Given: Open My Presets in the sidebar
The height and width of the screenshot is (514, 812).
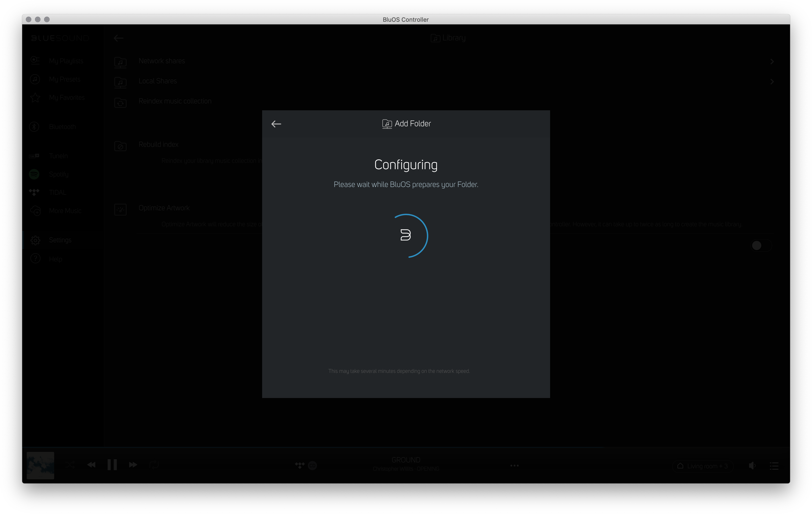Looking at the screenshot, I should pos(64,79).
